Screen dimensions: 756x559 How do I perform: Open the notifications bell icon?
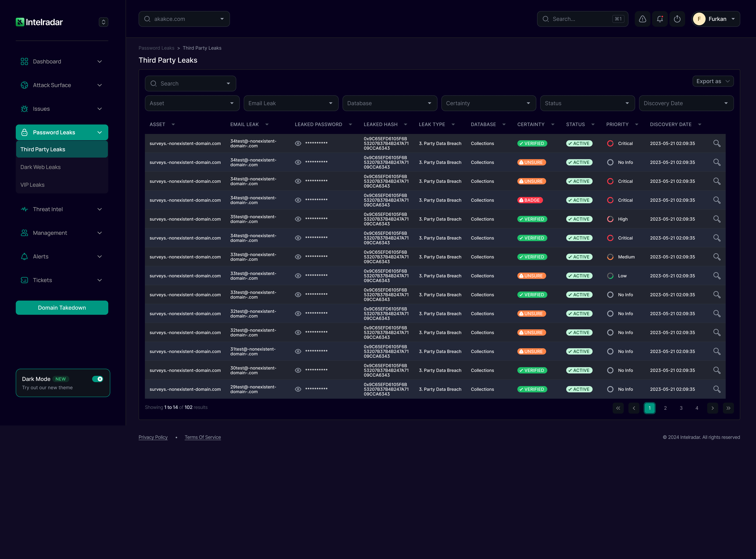pos(660,19)
